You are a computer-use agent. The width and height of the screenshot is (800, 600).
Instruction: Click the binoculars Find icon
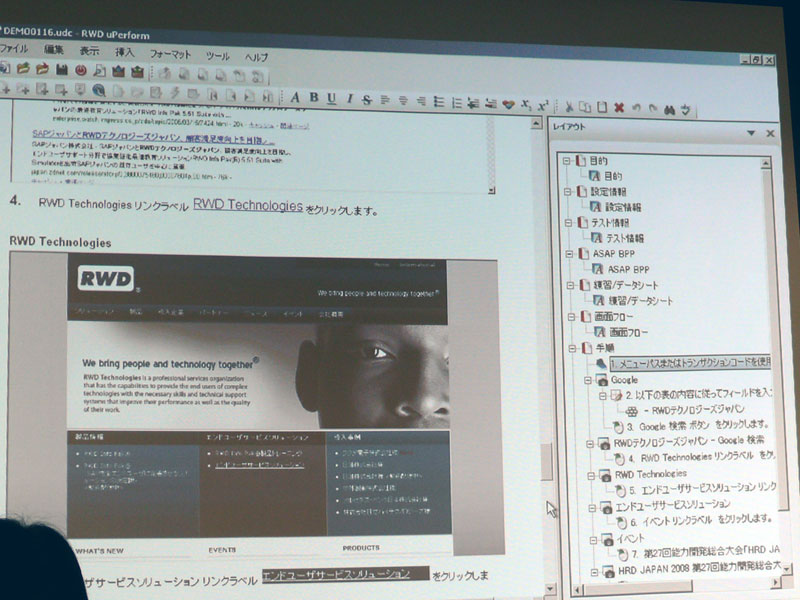tap(669, 109)
